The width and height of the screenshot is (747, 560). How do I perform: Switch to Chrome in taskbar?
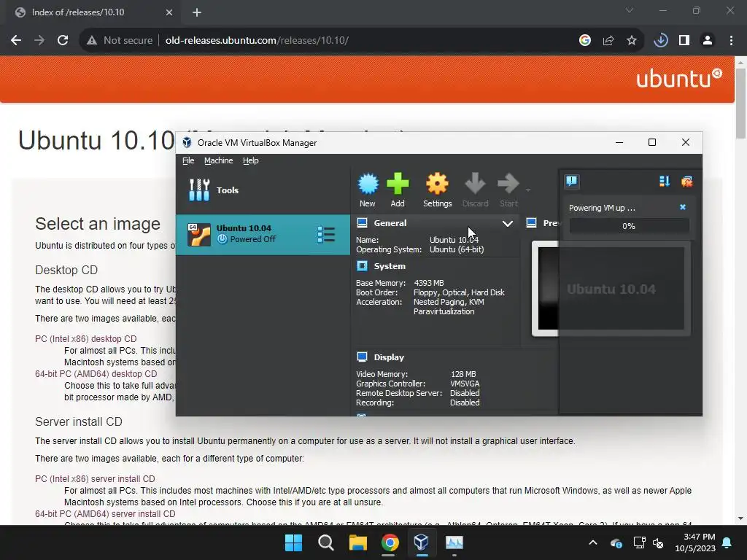click(390, 542)
